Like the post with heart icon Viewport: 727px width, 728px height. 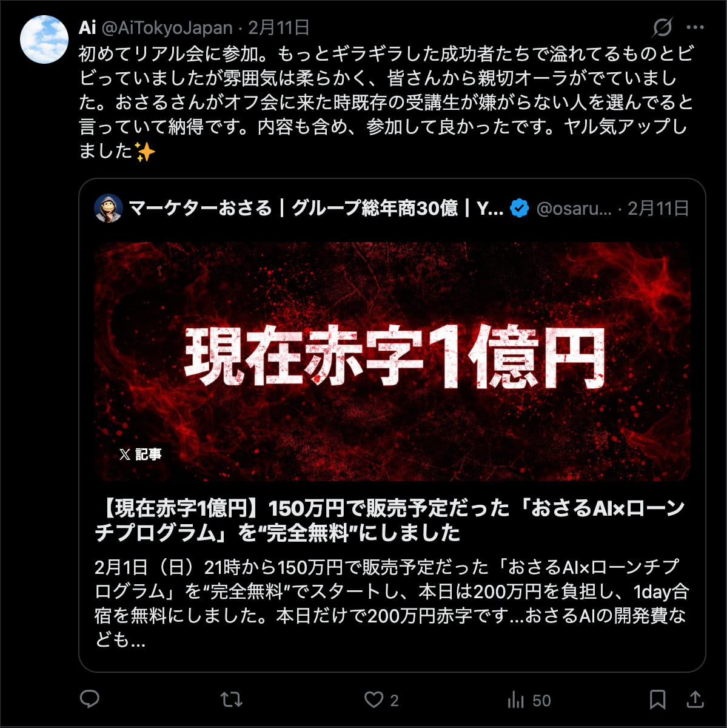click(374, 699)
